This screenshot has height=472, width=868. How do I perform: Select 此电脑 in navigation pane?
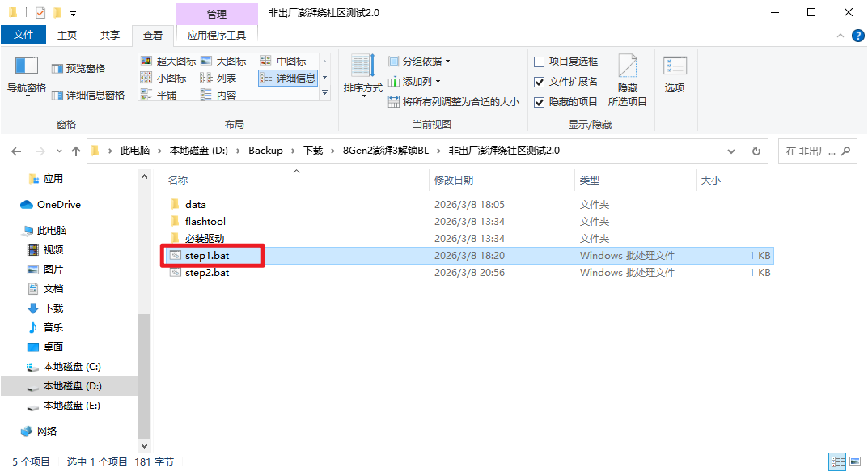point(44,231)
